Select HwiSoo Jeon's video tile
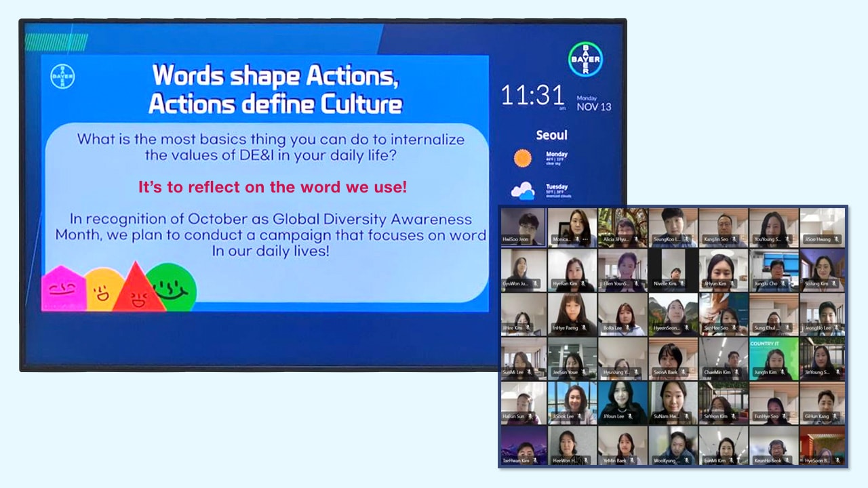The height and width of the screenshot is (488, 868). pyautogui.click(x=524, y=228)
